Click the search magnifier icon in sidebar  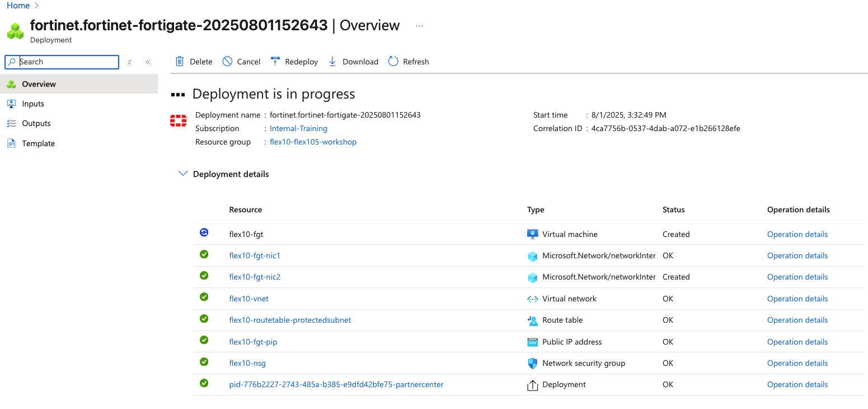coord(12,62)
